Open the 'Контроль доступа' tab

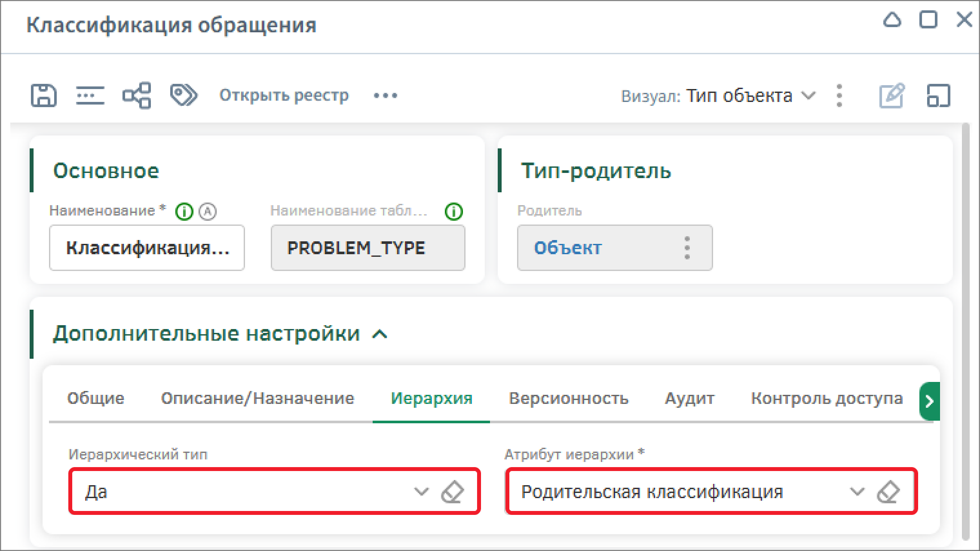click(827, 398)
